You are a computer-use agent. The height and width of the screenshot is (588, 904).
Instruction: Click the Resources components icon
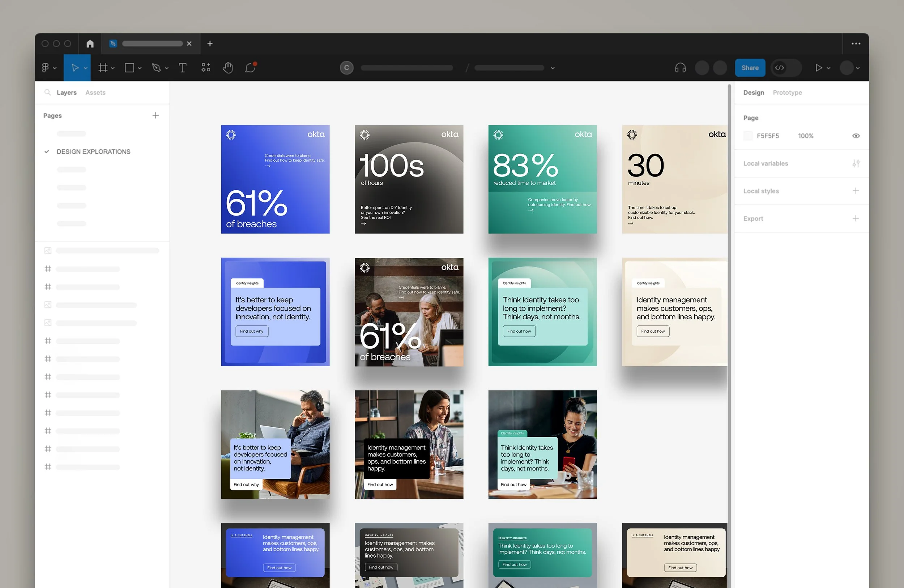point(205,68)
